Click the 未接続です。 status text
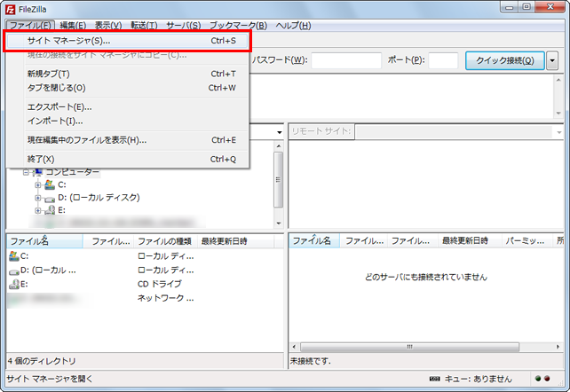The width and height of the screenshot is (570, 392). tap(311, 361)
